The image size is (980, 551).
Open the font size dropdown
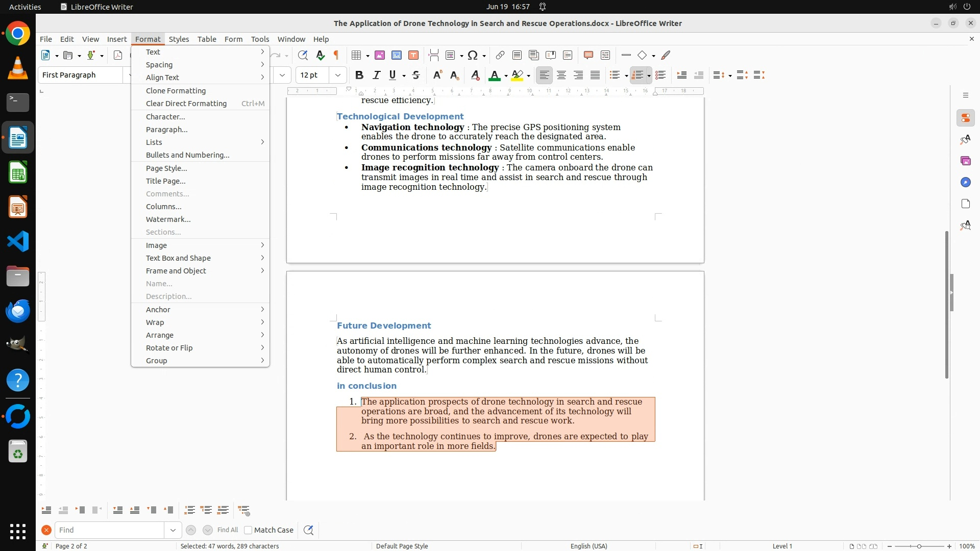click(x=338, y=75)
